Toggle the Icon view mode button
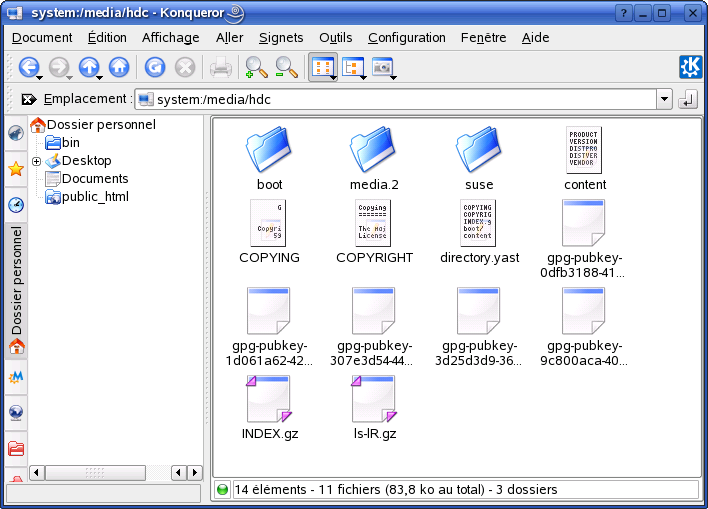This screenshot has width=708, height=509. 322,67
